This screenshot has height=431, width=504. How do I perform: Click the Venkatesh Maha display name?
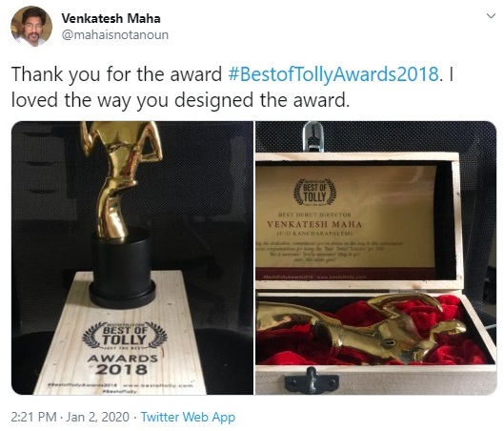[x=111, y=18]
